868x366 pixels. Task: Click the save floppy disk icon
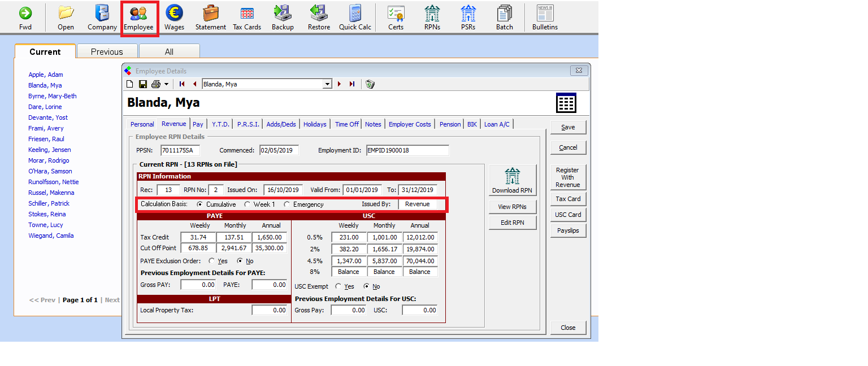click(x=143, y=84)
